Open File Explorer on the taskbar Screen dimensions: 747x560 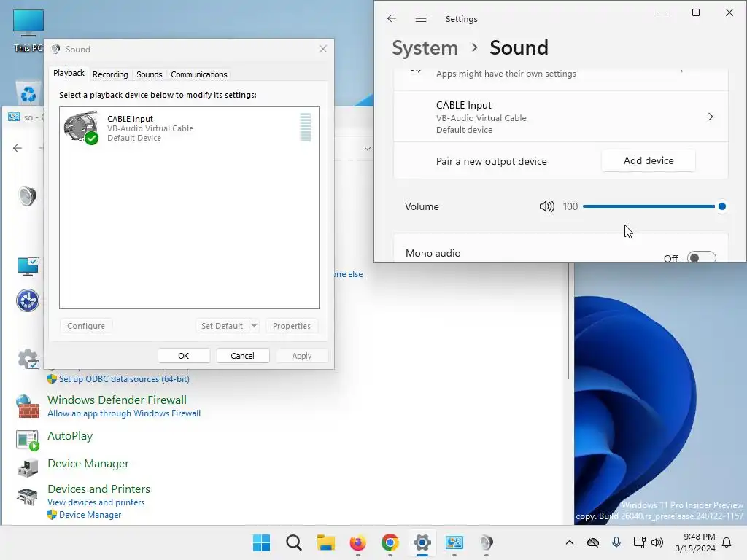click(x=326, y=542)
